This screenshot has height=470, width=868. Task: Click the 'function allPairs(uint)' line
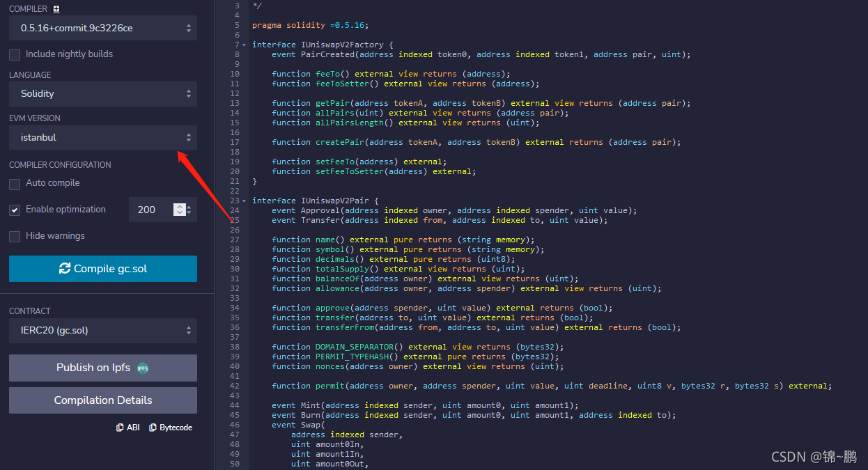[x=420, y=113]
